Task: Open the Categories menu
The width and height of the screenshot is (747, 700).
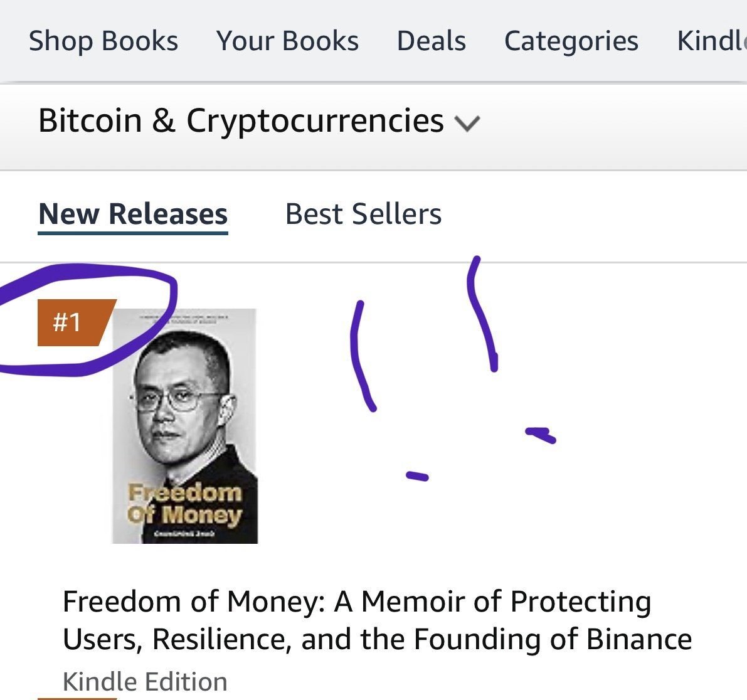Action: pos(571,40)
